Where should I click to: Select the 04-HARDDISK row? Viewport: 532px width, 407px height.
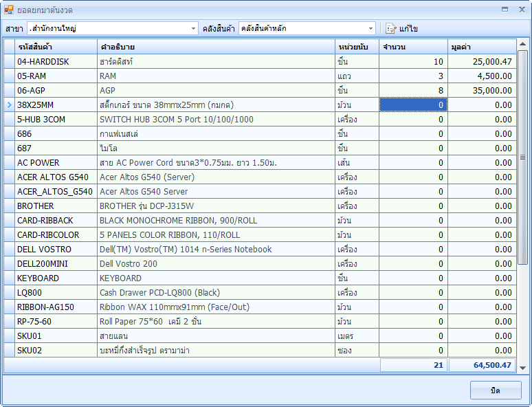[56, 61]
